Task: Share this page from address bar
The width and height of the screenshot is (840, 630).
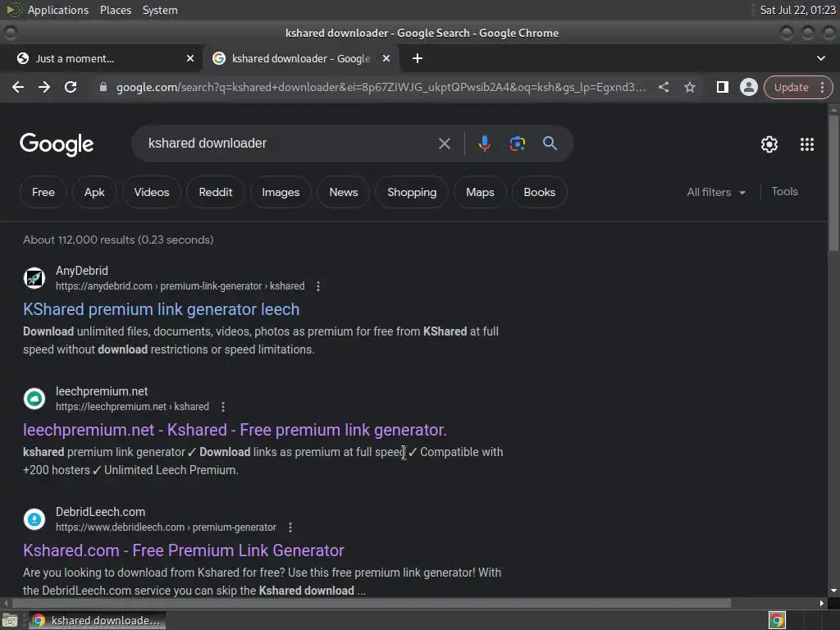Action: coord(663,87)
